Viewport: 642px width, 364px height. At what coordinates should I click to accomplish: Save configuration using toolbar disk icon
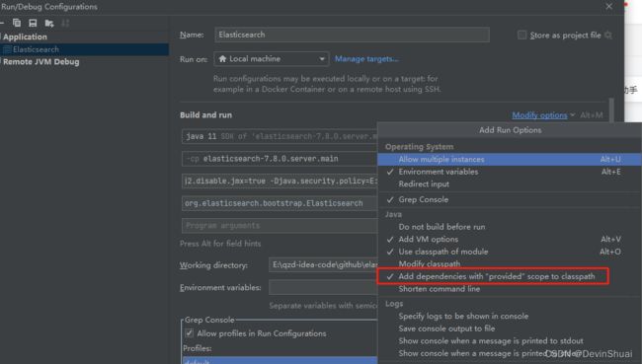pos(33,23)
